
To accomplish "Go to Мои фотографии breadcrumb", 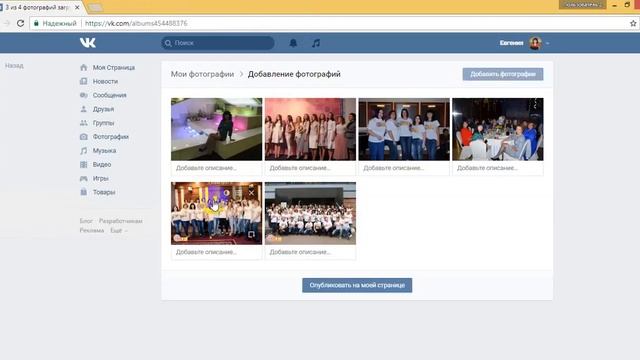I will click(x=202, y=74).
